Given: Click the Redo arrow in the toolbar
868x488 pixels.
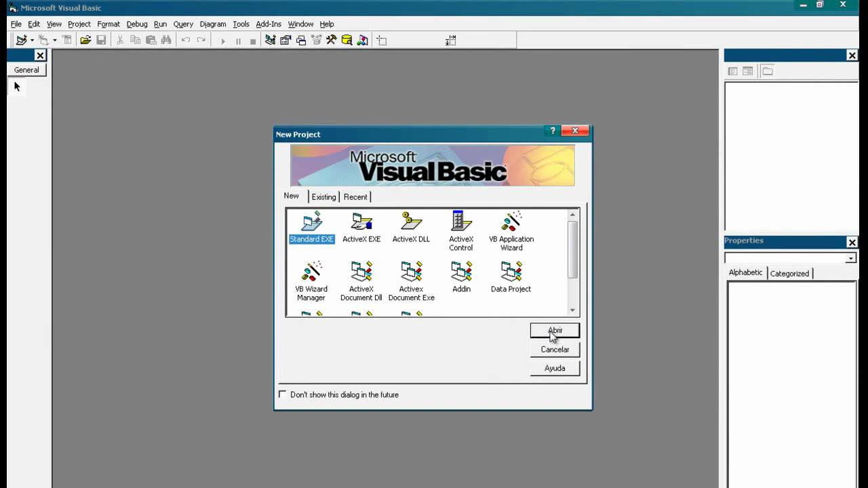Looking at the screenshot, I should (x=201, y=41).
